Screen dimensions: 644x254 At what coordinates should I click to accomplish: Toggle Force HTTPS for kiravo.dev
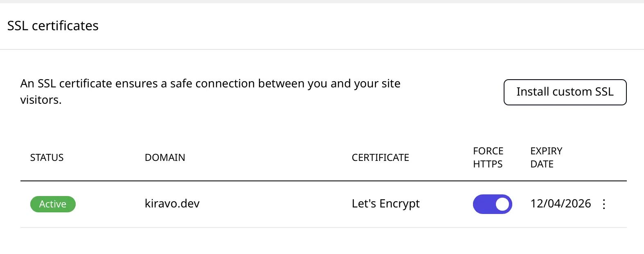pos(492,204)
